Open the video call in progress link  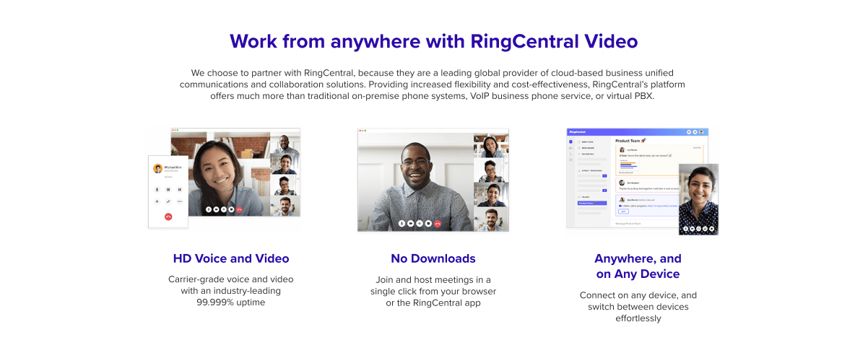[x=662, y=206]
